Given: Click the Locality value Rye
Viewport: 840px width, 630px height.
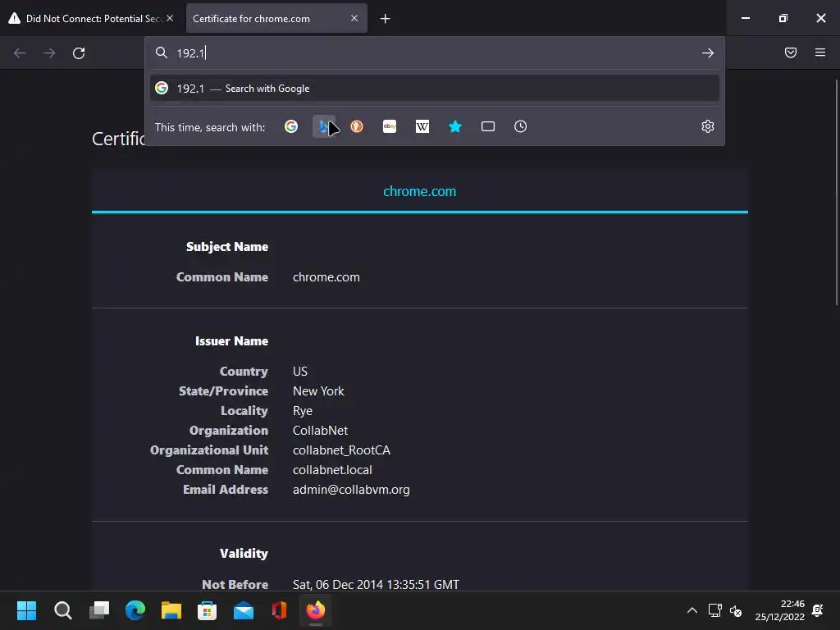Looking at the screenshot, I should pyautogui.click(x=303, y=411).
